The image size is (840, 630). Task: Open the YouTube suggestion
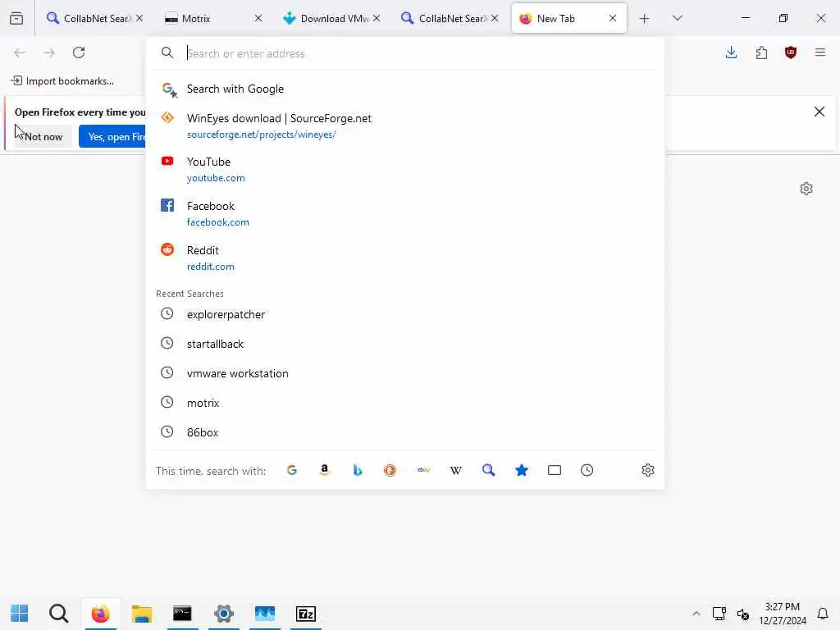pyautogui.click(x=405, y=169)
